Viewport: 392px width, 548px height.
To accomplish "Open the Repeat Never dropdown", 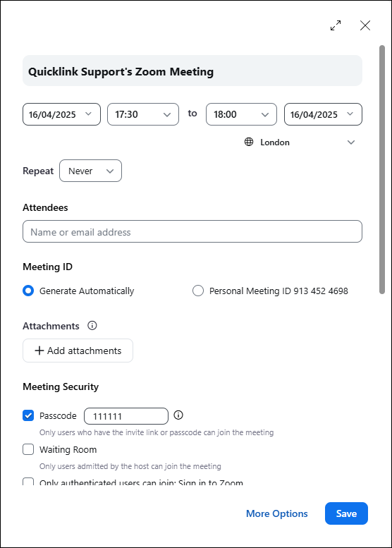I will click(x=90, y=171).
